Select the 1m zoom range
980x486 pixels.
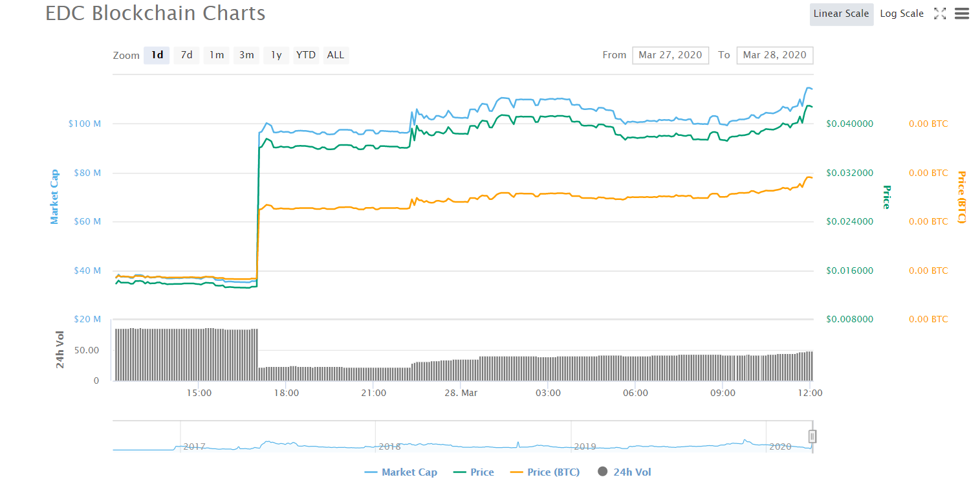click(x=217, y=55)
